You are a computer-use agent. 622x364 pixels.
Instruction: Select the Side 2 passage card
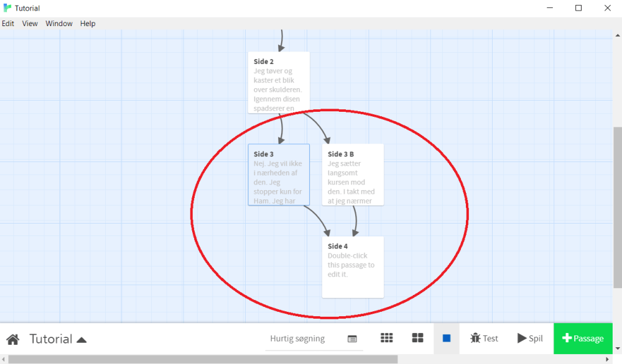click(279, 82)
